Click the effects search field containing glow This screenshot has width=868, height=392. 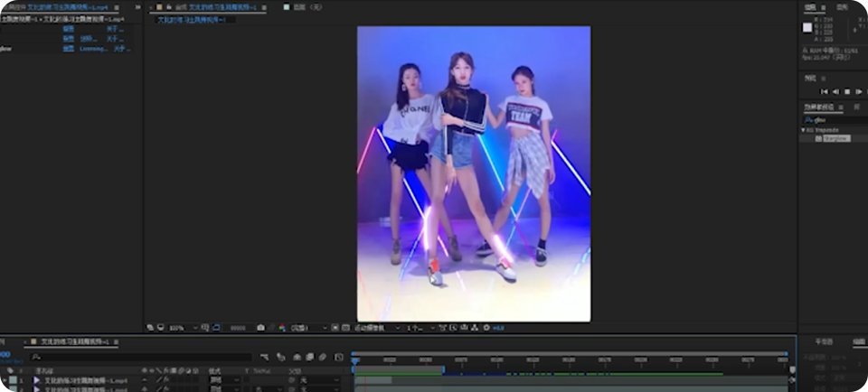(x=835, y=119)
